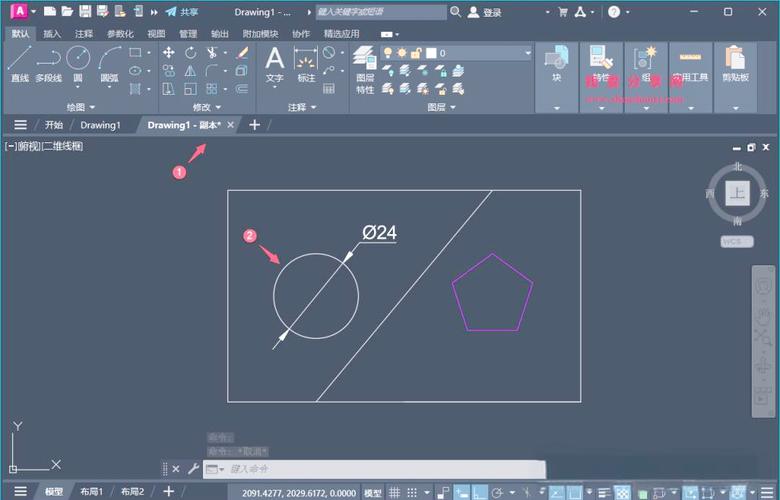Click the 登录 sign-in button
Image resolution: width=780 pixels, height=500 pixels.
click(x=485, y=12)
